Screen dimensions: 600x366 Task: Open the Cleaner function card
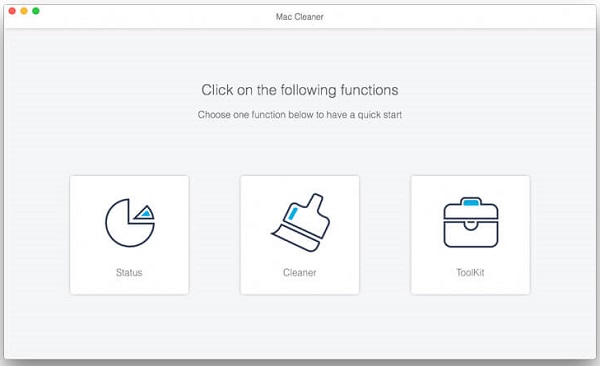300,235
